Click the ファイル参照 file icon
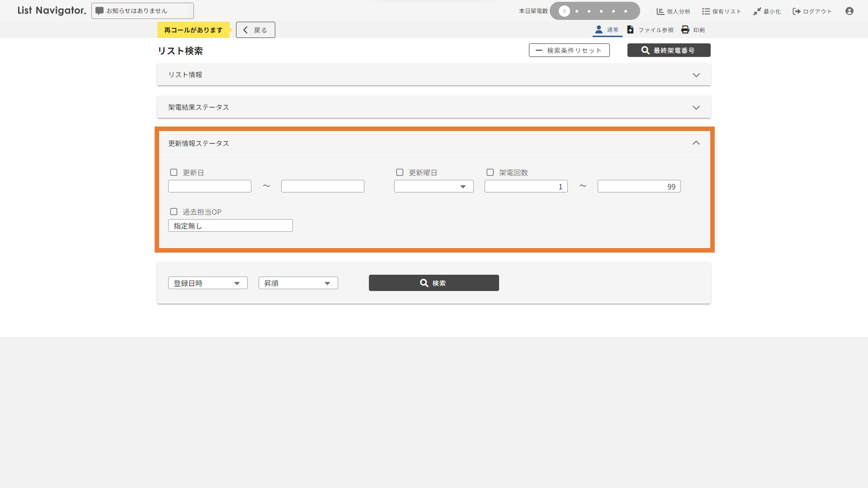 coord(630,29)
